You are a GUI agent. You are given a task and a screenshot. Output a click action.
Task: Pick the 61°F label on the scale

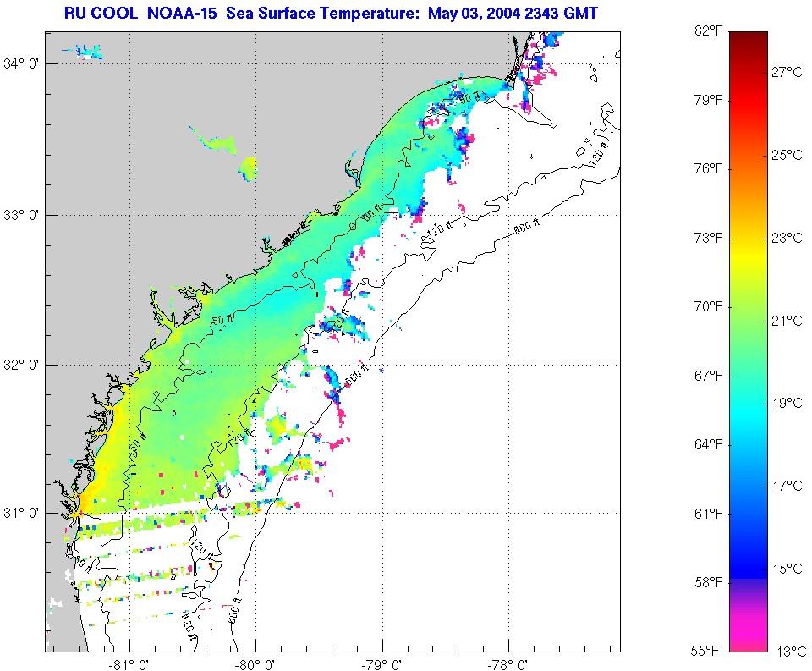pos(708,514)
